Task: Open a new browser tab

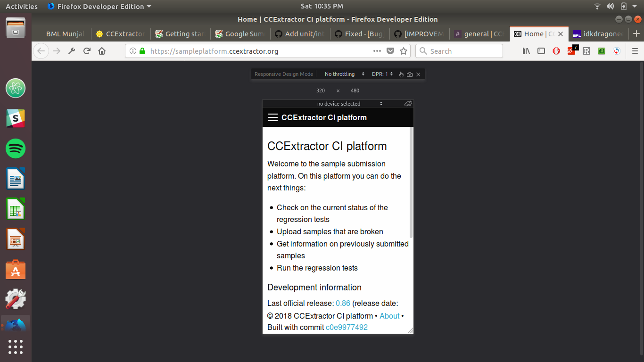Action: pos(636,34)
